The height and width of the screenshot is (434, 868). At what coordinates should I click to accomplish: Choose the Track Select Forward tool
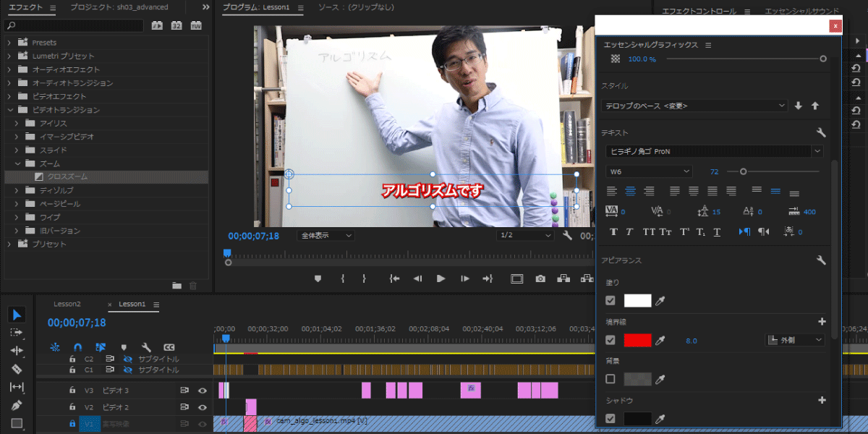(17, 333)
